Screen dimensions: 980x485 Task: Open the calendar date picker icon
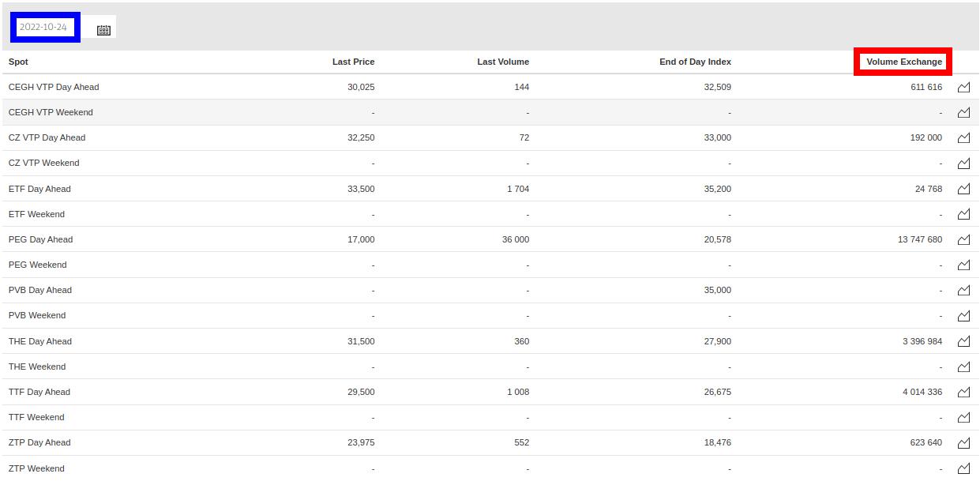click(x=103, y=30)
